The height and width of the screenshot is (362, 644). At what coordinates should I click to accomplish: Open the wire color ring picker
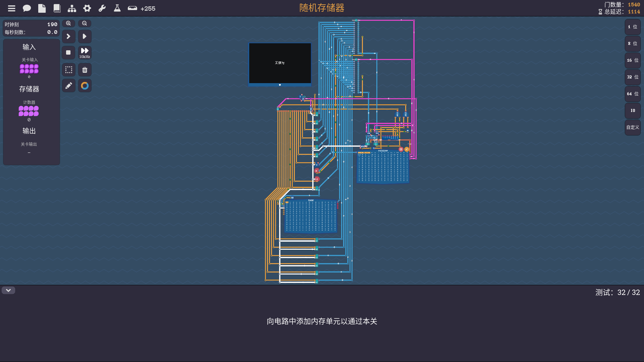tap(85, 86)
